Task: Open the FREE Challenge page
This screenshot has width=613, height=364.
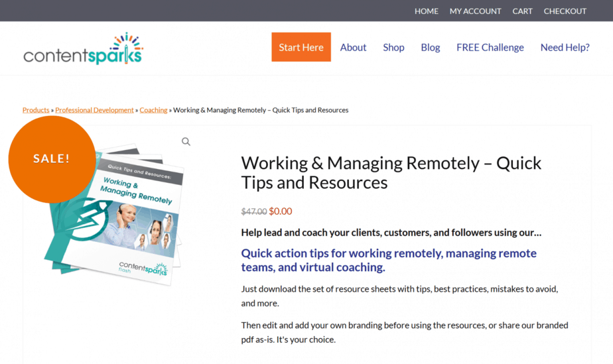Action: tap(490, 47)
